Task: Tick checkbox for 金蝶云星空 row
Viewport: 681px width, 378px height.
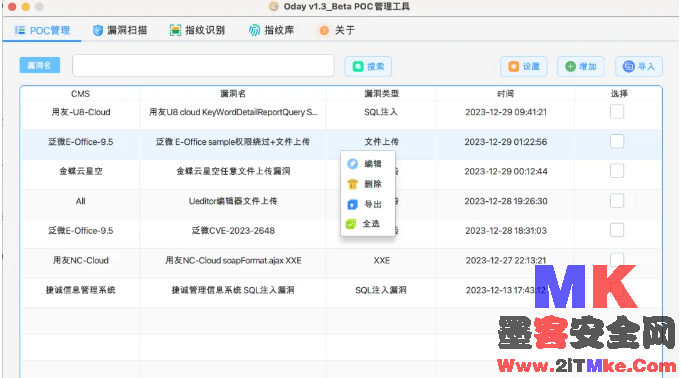Action: coord(617,171)
